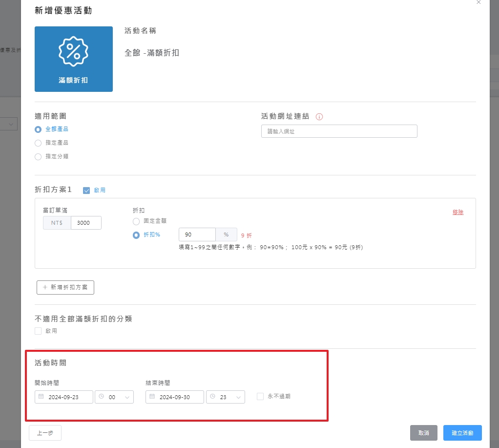499x448 pixels.
Task: Choose 指定分類 as applicable scope
Action: click(x=38, y=157)
